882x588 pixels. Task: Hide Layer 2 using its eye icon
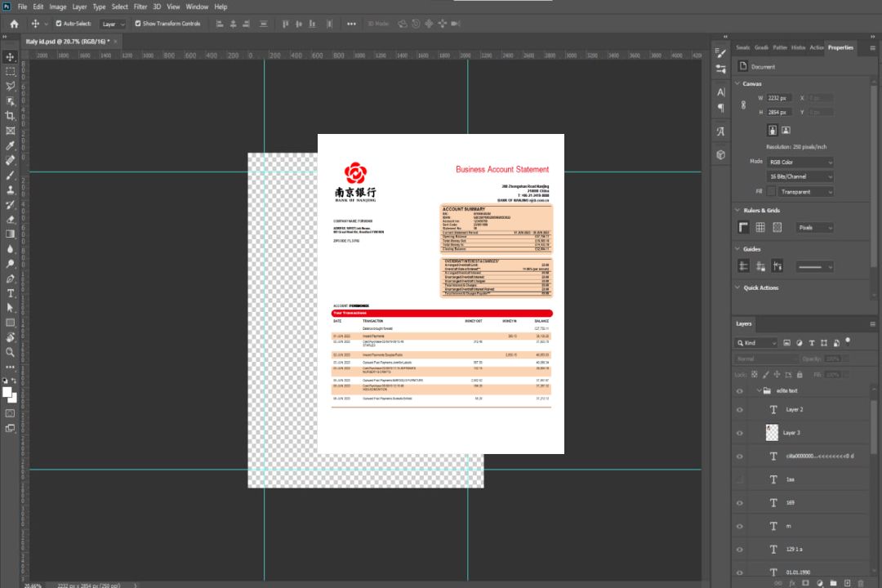click(740, 410)
